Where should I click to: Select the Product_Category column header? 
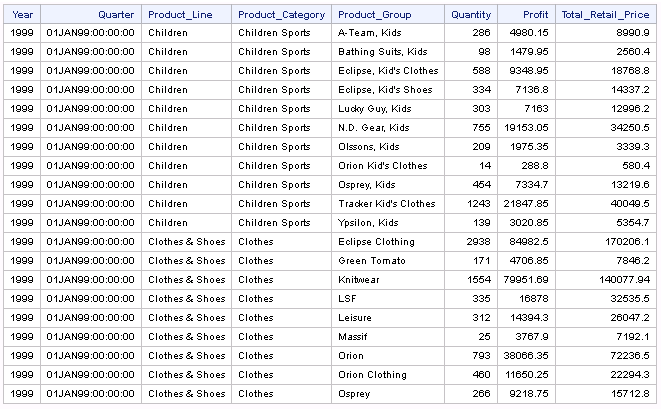281,15
